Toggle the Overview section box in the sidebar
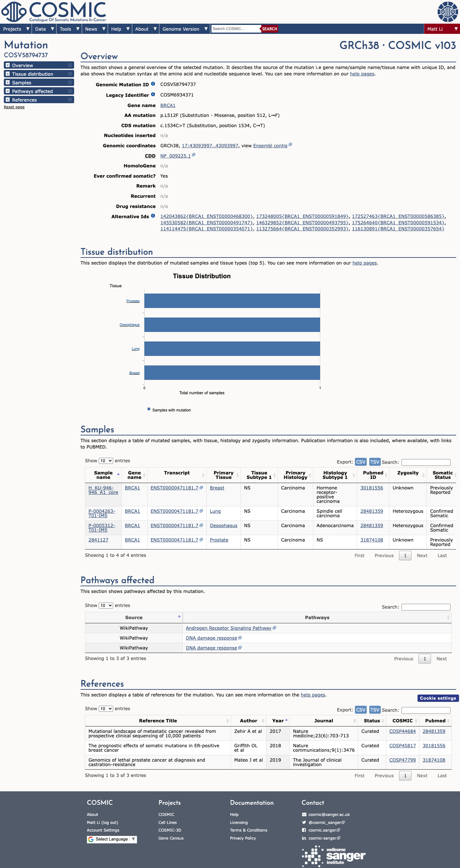Viewport: 460px width, 868px height. [7, 65]
